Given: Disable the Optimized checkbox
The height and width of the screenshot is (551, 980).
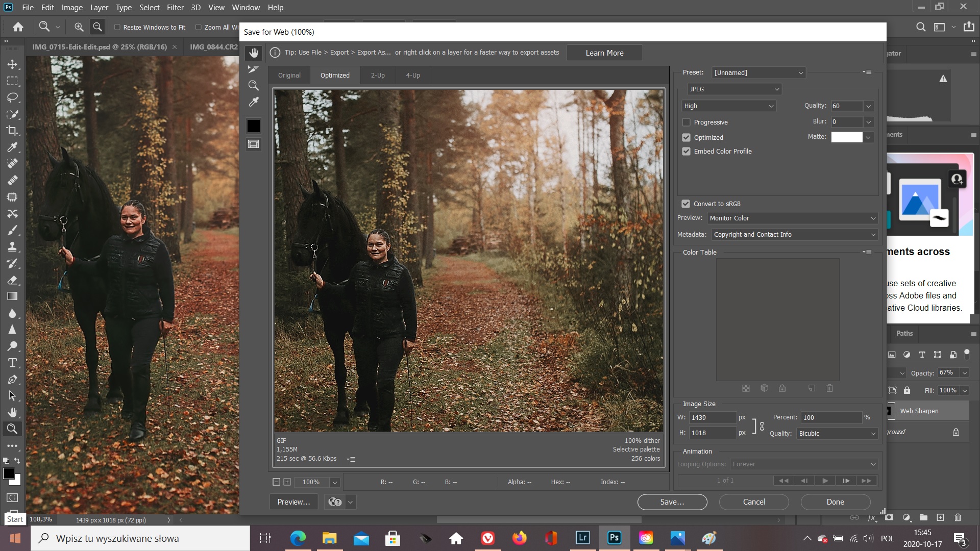Looking at the screenshot, I should pos(687,137).
